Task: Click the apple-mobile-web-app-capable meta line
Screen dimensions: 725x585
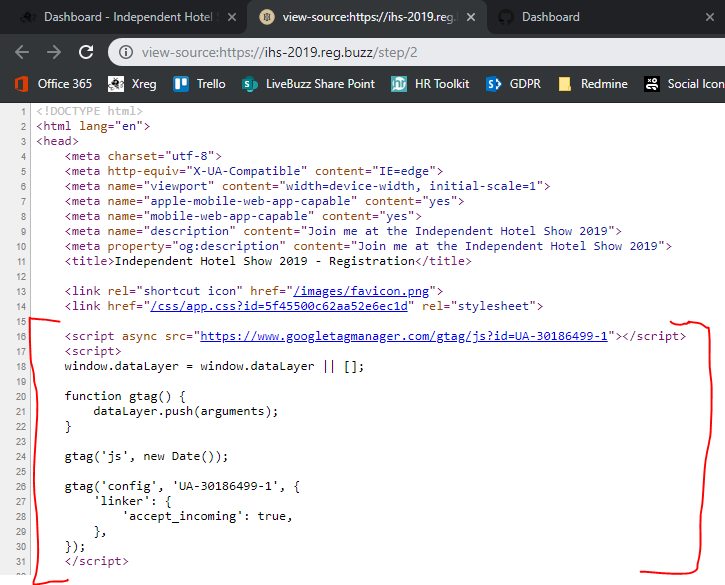Action: [264, 201]
